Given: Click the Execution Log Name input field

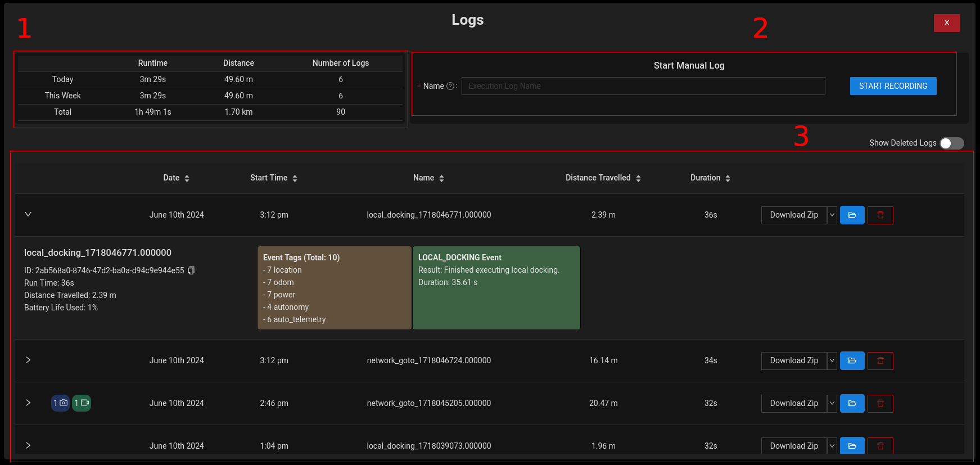Looking at the screenshot, I should pyautogui.click(x=643, y=87).
